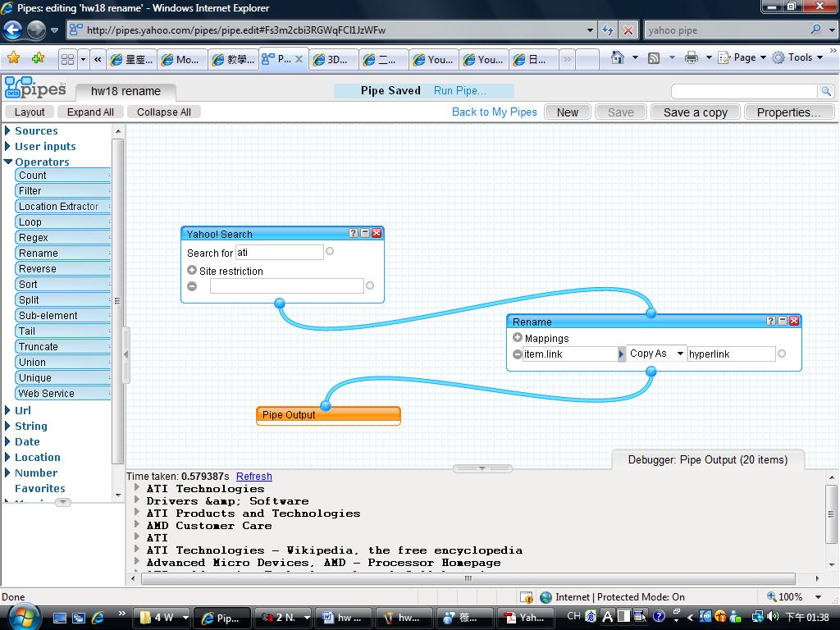Click the Pipes logo
Screen dimensions: 840x630
point(35,87)
